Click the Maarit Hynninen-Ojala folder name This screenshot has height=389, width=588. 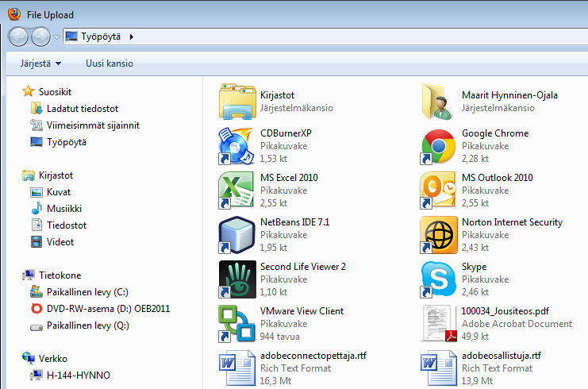pos(509,95)
